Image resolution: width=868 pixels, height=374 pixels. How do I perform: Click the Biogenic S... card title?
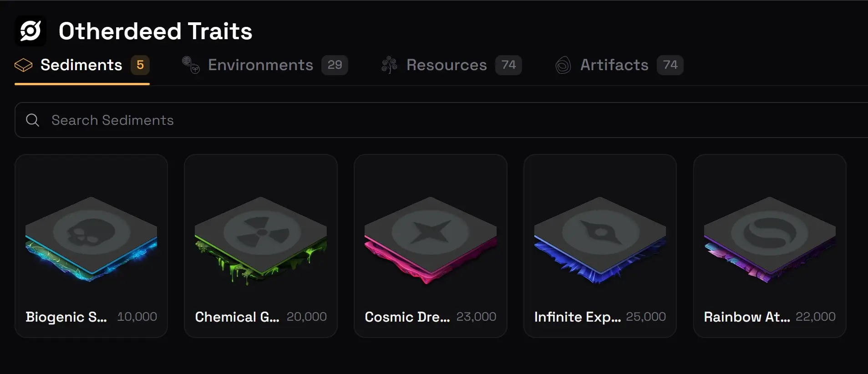coord(66,317)
